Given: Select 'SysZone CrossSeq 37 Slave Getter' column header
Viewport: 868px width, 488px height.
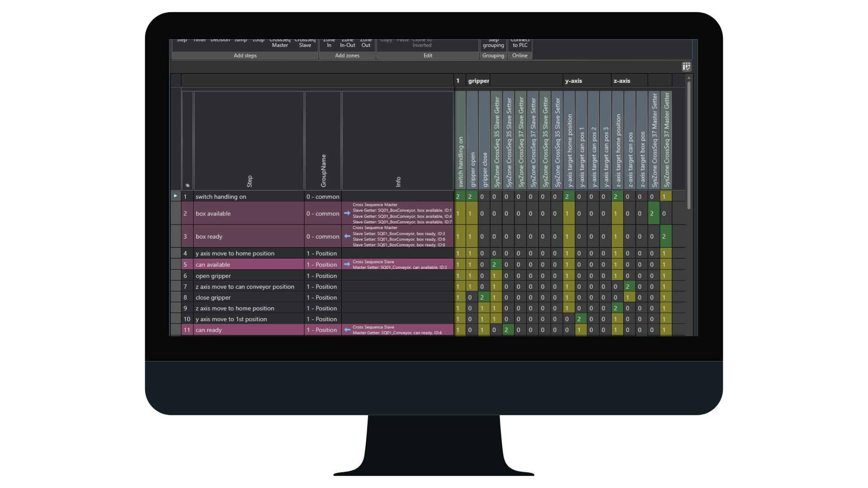Looking at the screenshot, I should [521, 140].
